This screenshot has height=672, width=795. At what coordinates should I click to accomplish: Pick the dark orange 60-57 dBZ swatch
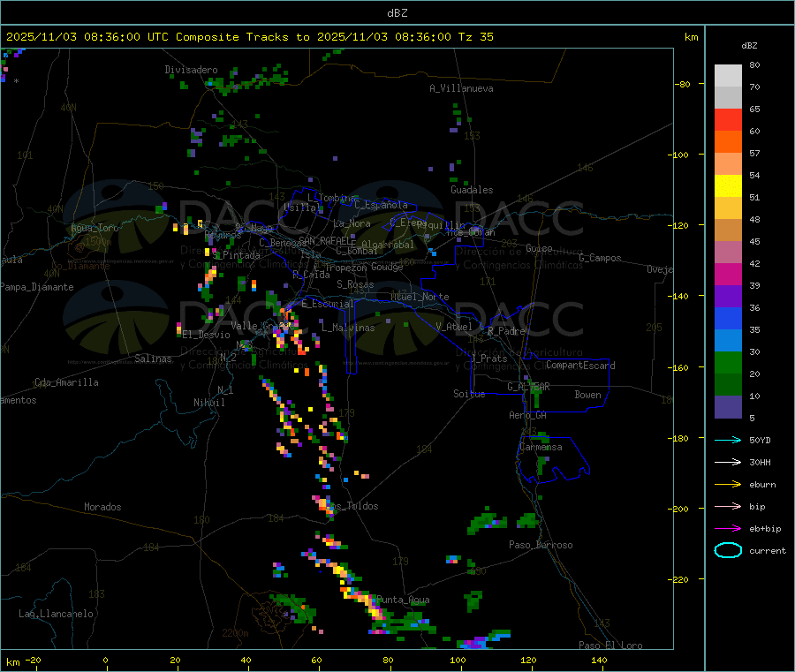pos(728,142)
